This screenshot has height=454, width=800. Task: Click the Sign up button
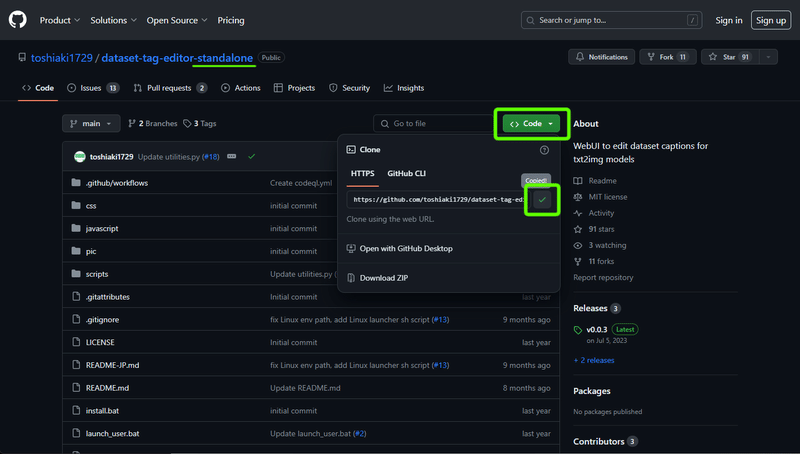tap(770, 20)
